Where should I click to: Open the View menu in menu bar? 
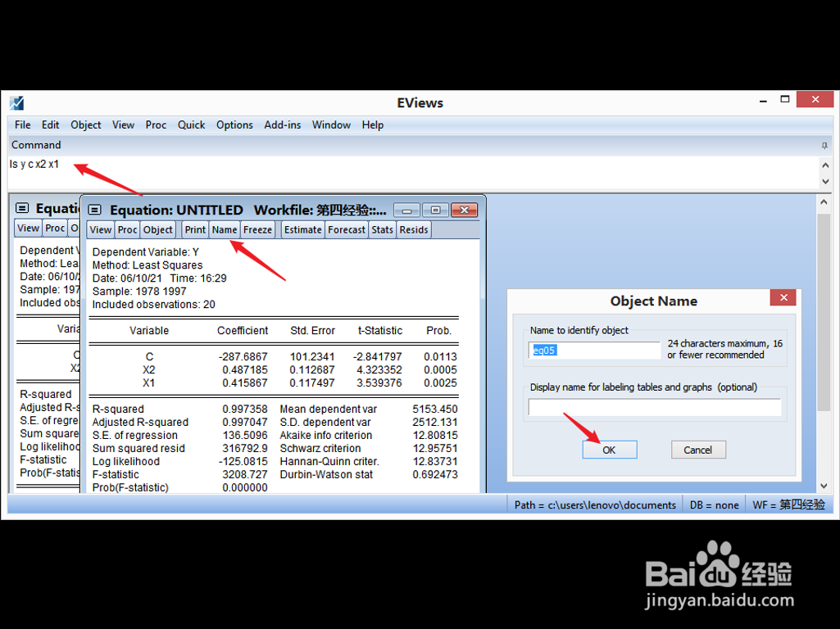point(123,124)
